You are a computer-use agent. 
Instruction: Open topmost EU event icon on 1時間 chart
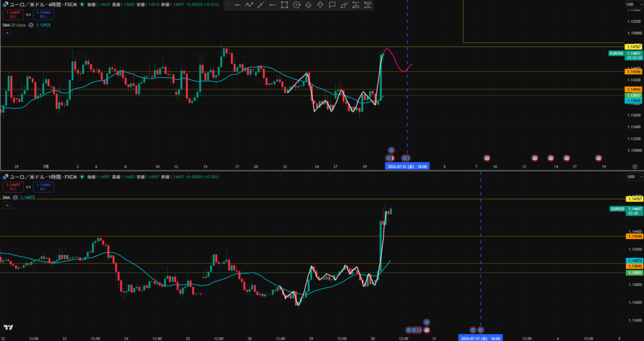(427, 322)
